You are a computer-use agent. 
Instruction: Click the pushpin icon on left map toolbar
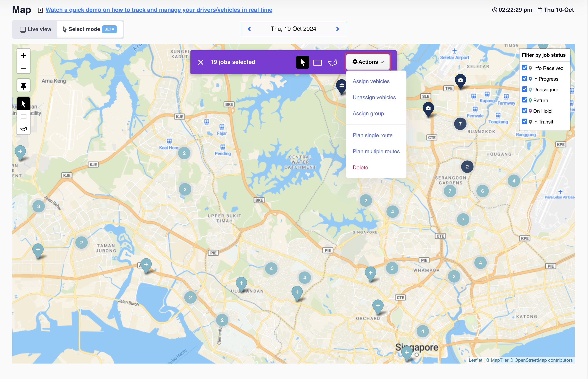pyautogui.click(x=24, y=86)
